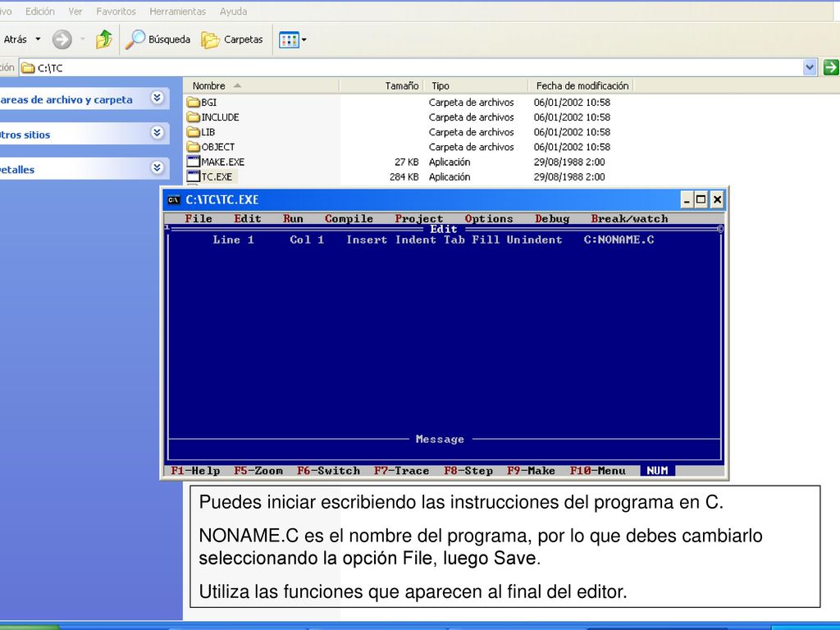
Task: Click the NUM indicator in bottom bar
Action: [x=657, y=470]
